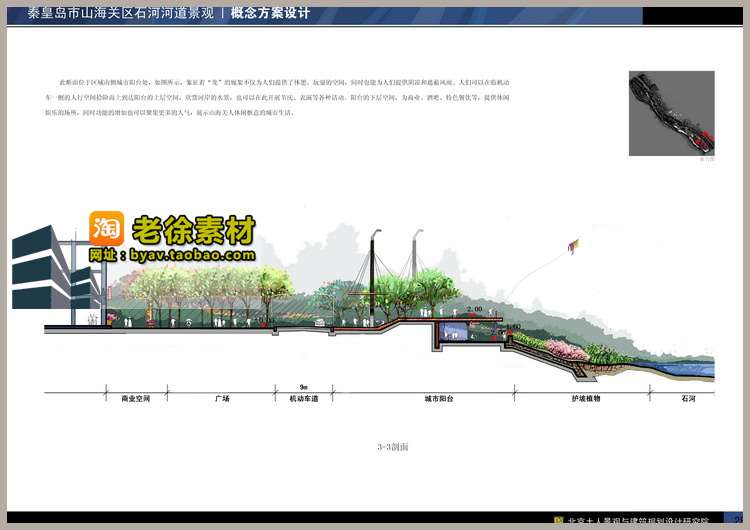The height and width of the screenshot is (530, 750).
Task: Click the orange Taobao 淘 logo icon
Action: (x=107, y=232)
